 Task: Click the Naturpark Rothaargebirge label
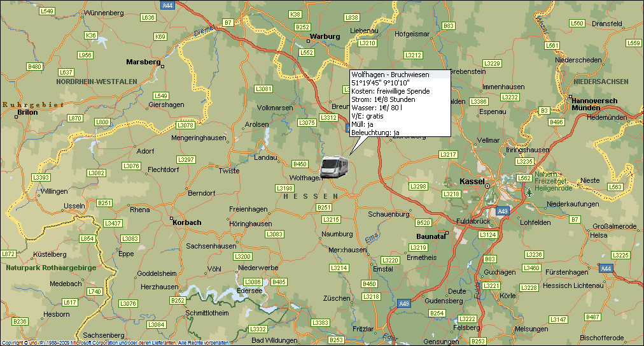coord(51,268)
